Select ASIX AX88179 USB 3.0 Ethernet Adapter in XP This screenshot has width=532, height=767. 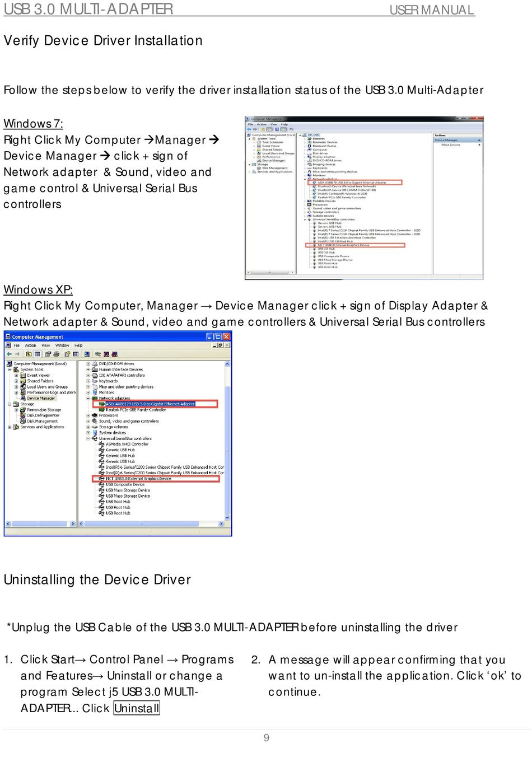pyautogui.click(x=150, y=404)
